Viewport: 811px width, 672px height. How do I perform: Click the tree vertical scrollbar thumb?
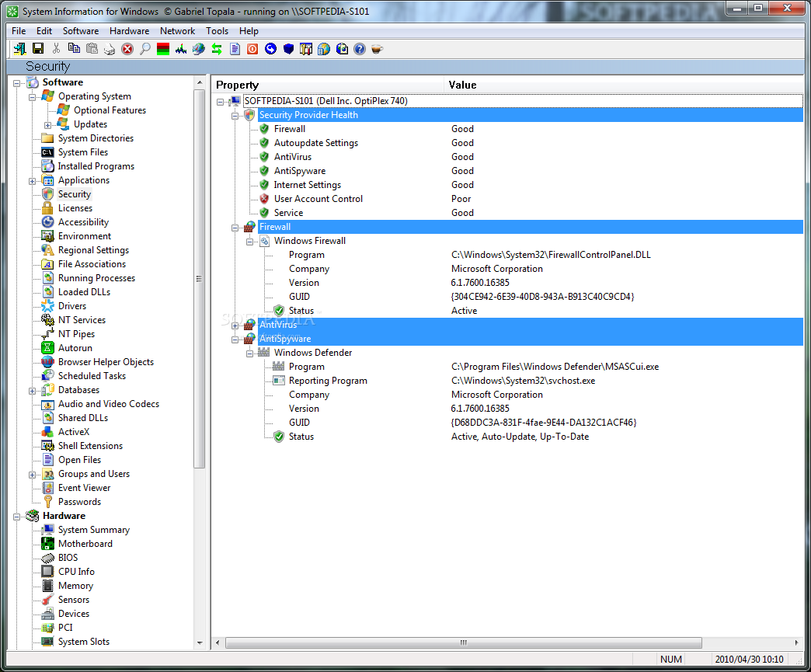[x=199, y=278]
